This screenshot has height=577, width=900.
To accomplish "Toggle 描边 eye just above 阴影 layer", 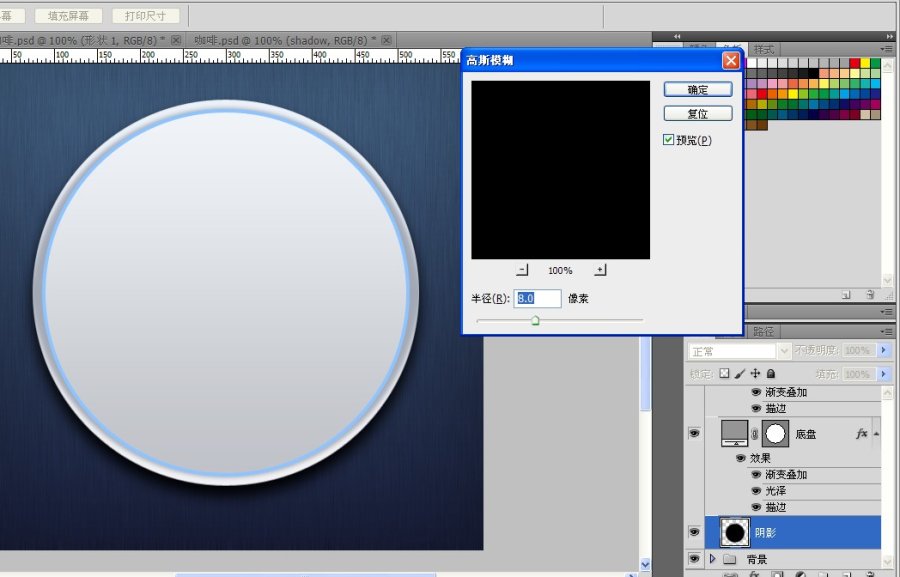I will coord(756,507).
